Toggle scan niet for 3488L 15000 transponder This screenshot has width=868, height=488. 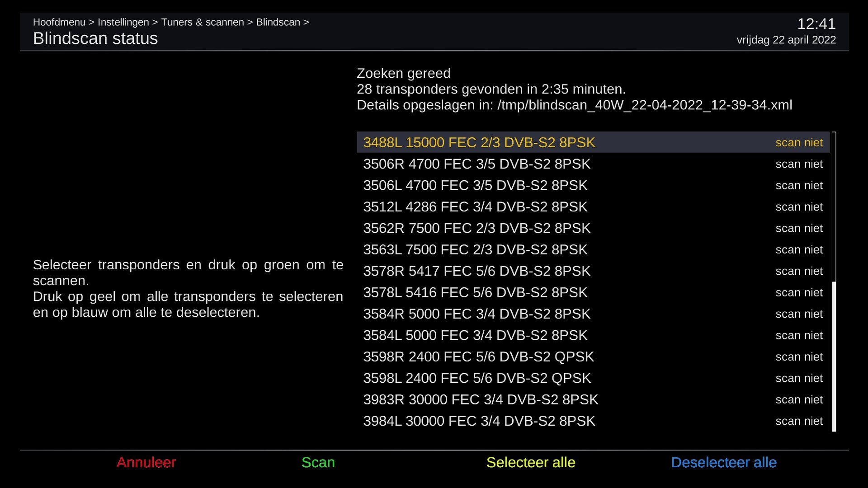pos(798,143)
